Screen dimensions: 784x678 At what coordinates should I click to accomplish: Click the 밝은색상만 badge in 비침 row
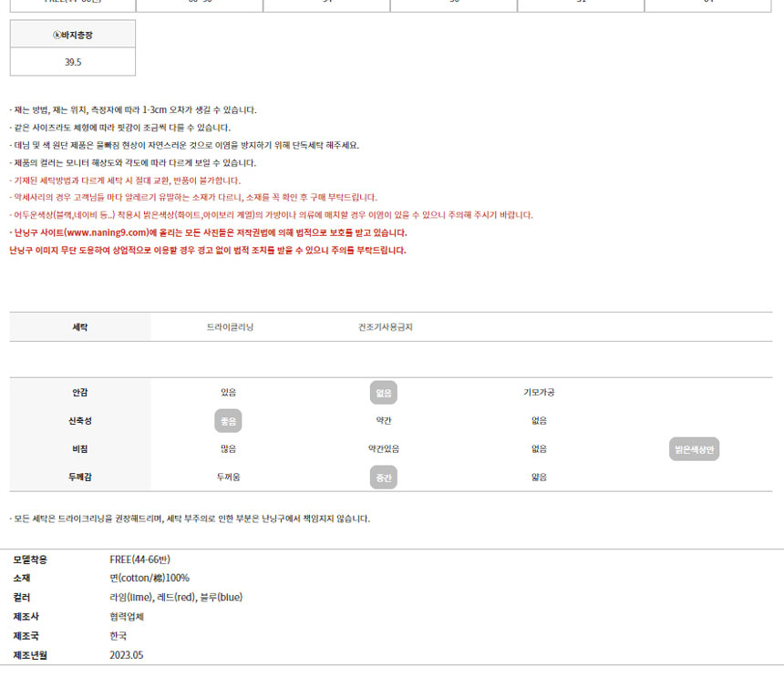point(696,449)
